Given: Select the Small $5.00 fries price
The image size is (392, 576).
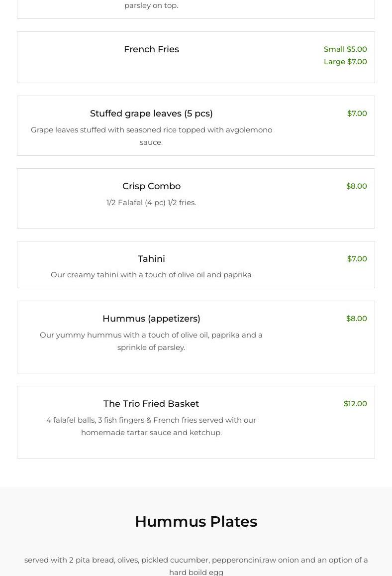Looking at the screenshot, I should (x=345, y=49).
